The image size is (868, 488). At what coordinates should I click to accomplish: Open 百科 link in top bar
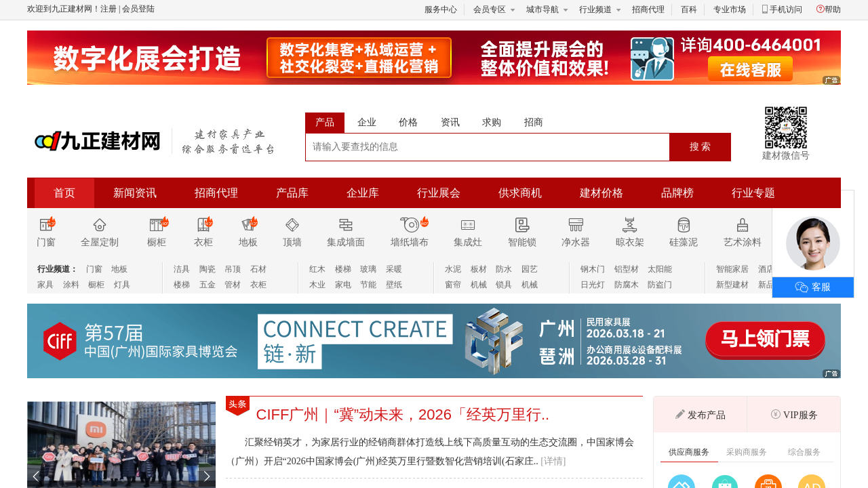[x=689, y=9]
